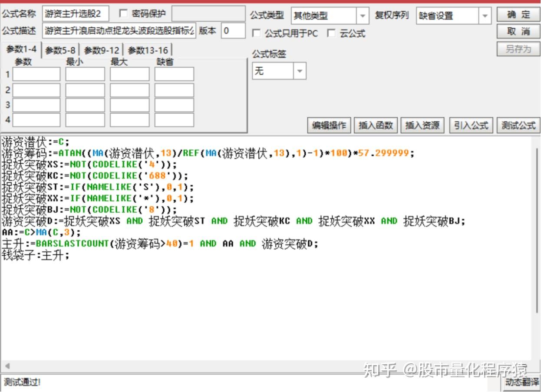
Task: Focus the 公式名称 input field
Action: coord(76,14)
